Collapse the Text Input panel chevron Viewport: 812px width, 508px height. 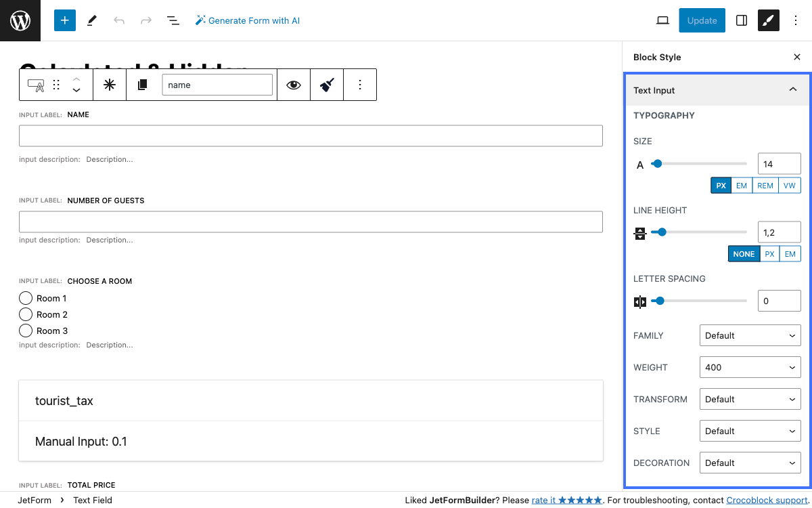pyautogui.click(x=793, y=89)
